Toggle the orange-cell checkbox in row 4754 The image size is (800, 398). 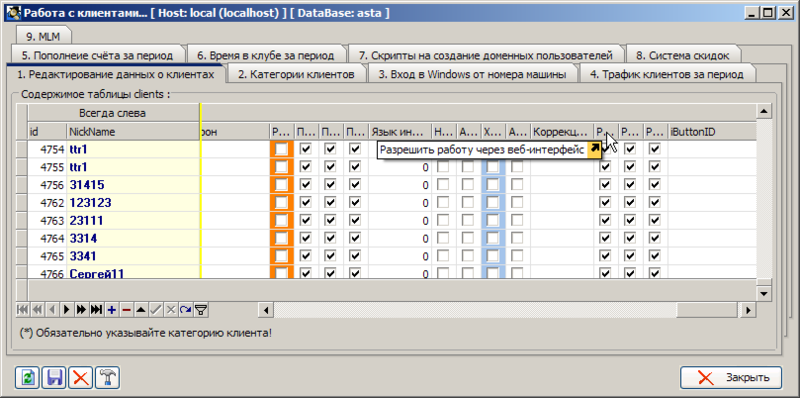[281, 149]
